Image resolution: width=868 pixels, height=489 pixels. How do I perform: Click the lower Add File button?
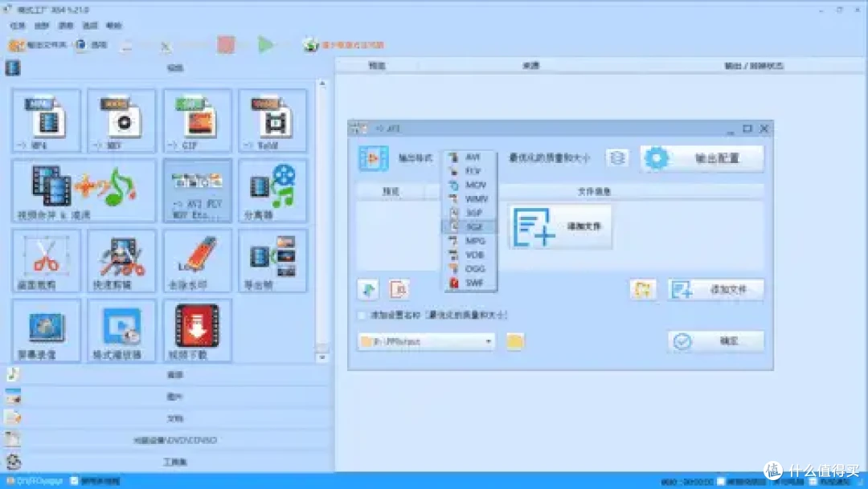[716, 289]
